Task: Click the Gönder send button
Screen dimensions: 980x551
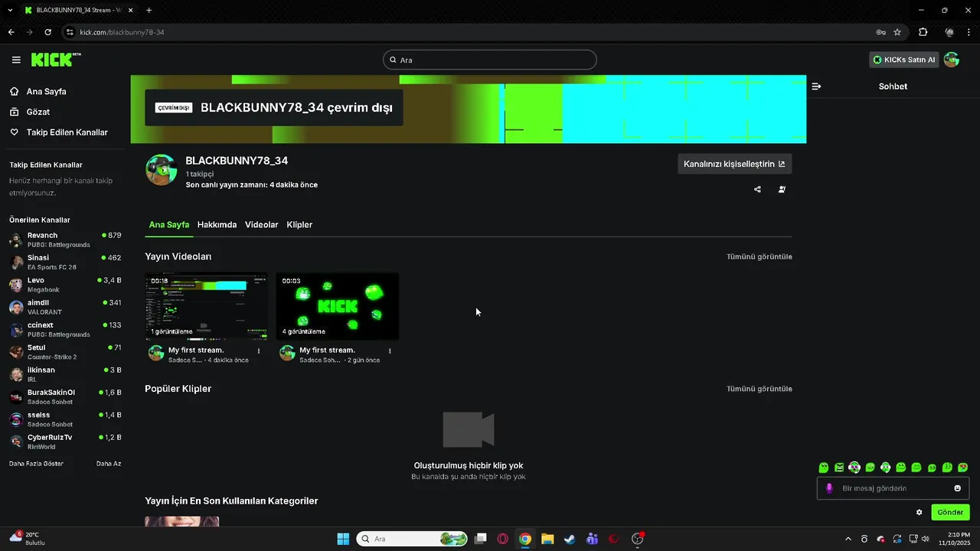Action: [x=950, y=512]
